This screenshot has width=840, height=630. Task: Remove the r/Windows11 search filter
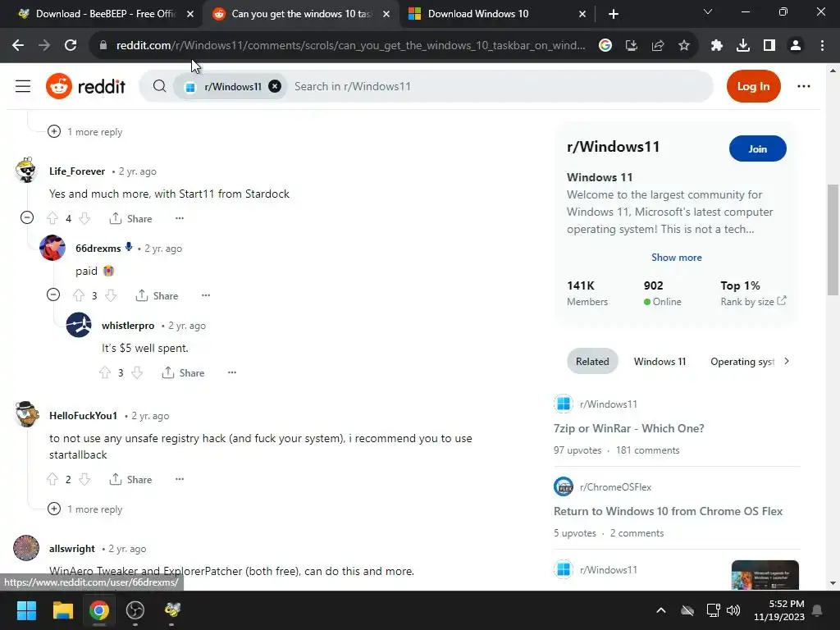(x=275, y=86)
